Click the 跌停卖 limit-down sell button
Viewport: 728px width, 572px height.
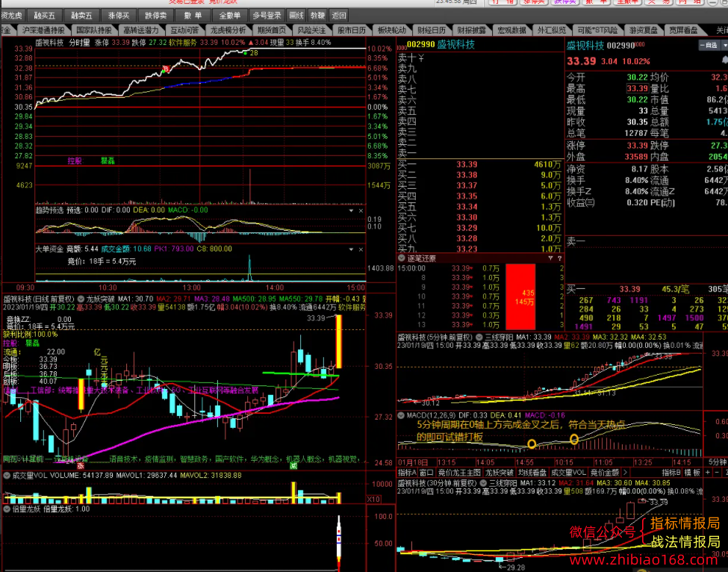(155, 16)
